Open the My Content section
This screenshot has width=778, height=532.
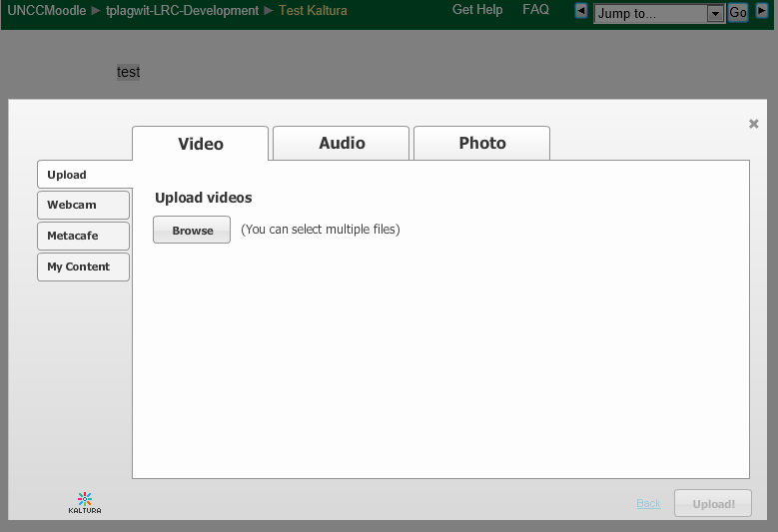coord(83,266)
